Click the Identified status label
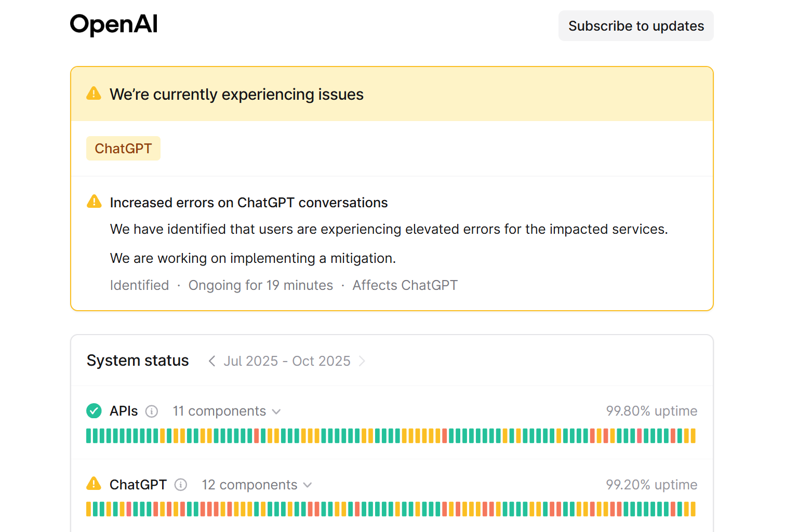The height and width of the screenshot is (532, 798). [140, 285]
